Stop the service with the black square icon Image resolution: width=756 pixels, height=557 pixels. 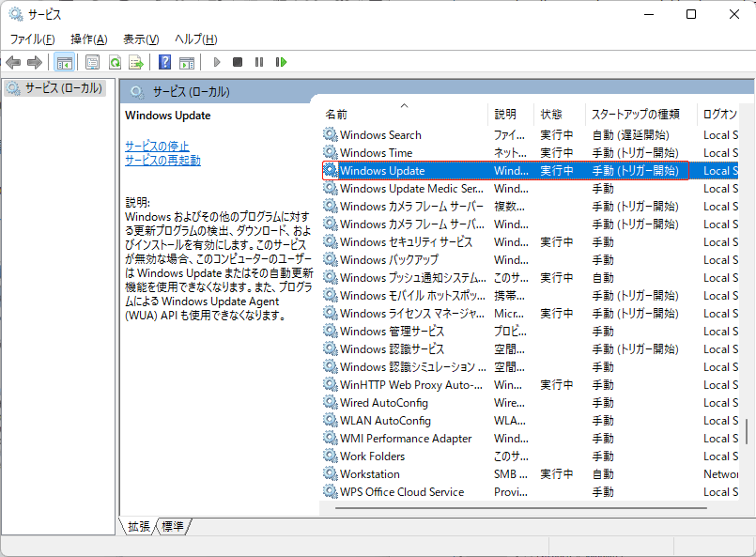tap(238, 62)
